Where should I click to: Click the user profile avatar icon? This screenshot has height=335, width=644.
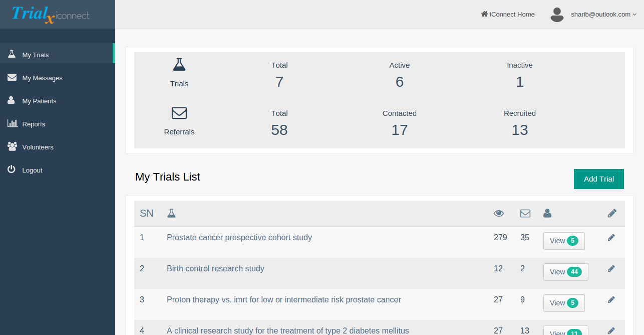click(x=557, y=15)
